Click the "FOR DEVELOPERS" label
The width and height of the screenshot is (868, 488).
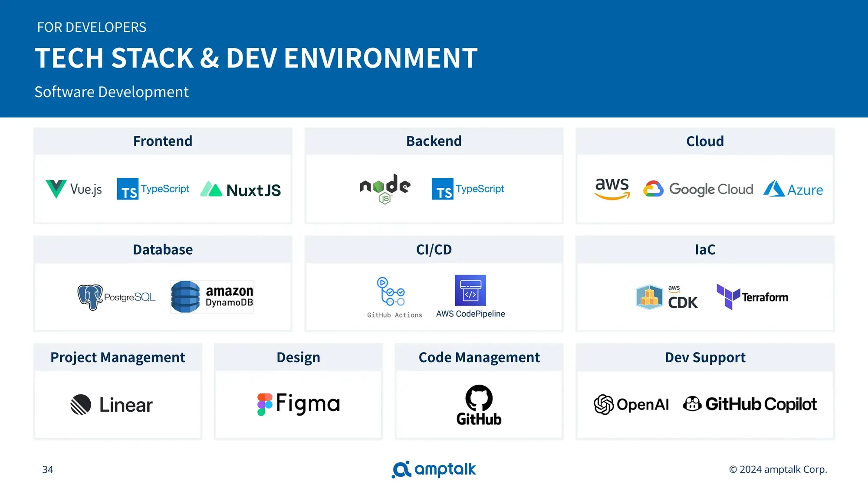92,27
